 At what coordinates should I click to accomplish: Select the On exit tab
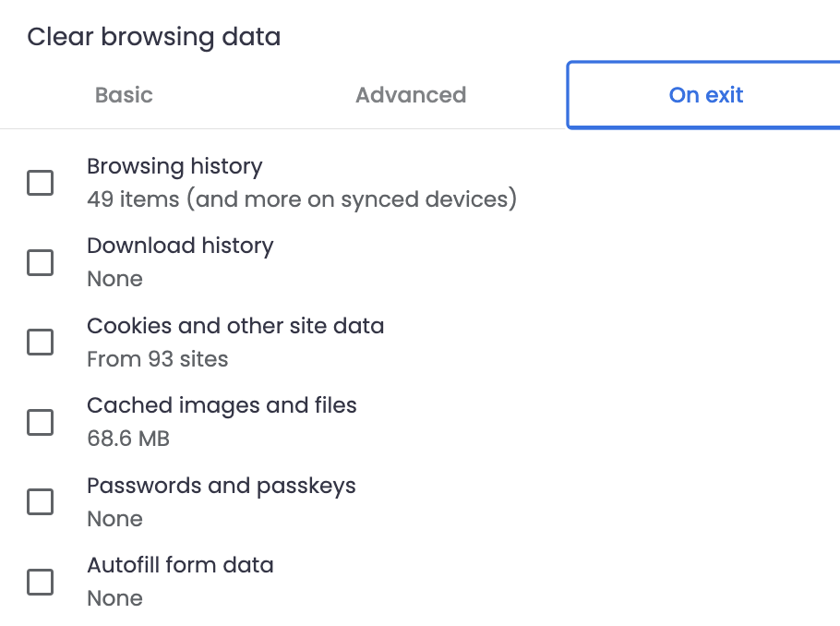(706, 95)
